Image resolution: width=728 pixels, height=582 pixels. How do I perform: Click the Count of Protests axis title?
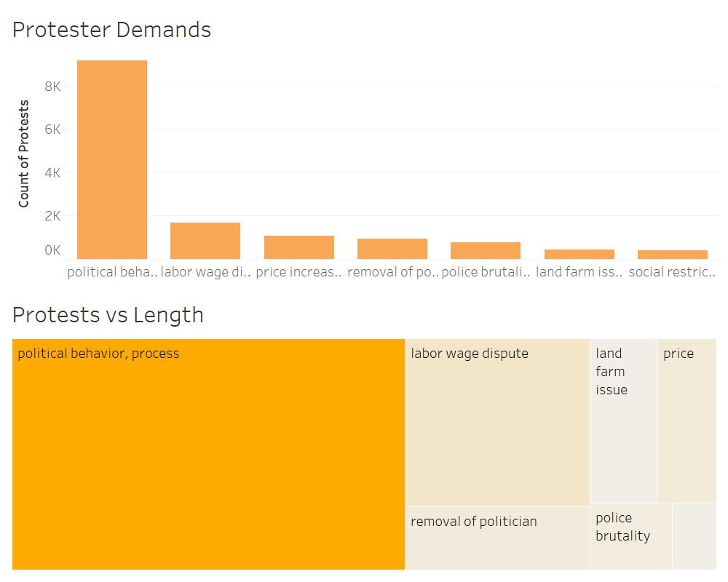pos(24,154)
